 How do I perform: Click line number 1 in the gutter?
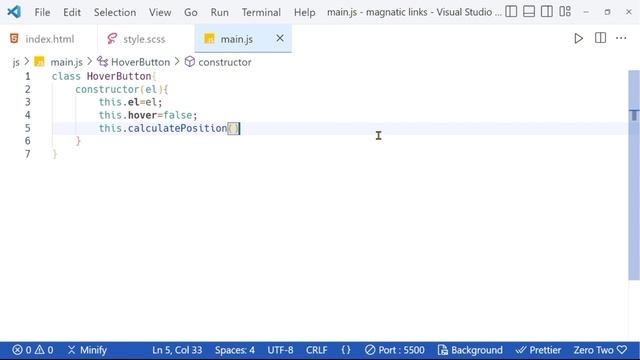[x=27, y=76]
